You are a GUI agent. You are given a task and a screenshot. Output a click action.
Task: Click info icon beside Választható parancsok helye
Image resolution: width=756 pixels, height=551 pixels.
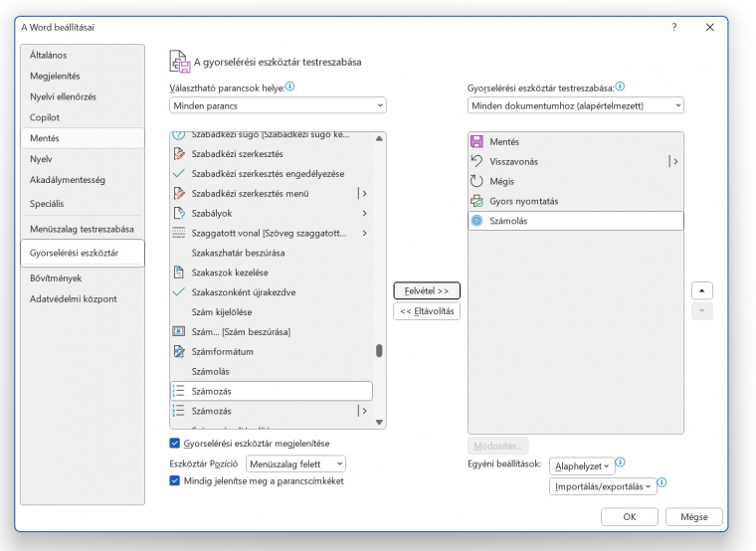(289, 87)
